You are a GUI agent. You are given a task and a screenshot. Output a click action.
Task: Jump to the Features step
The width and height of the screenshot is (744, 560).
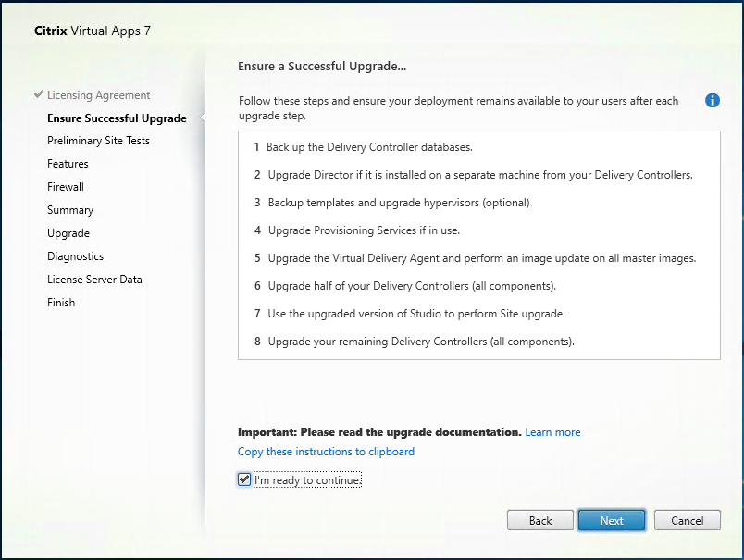pyautogui.click(x=68, y=164)
